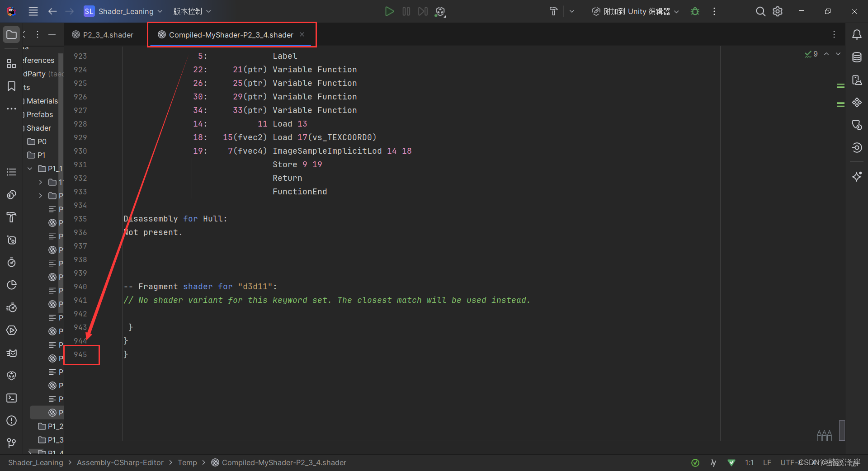Open the Git version control tool window
The width and height of the screenshot is (868, 471).
(11, 443)
